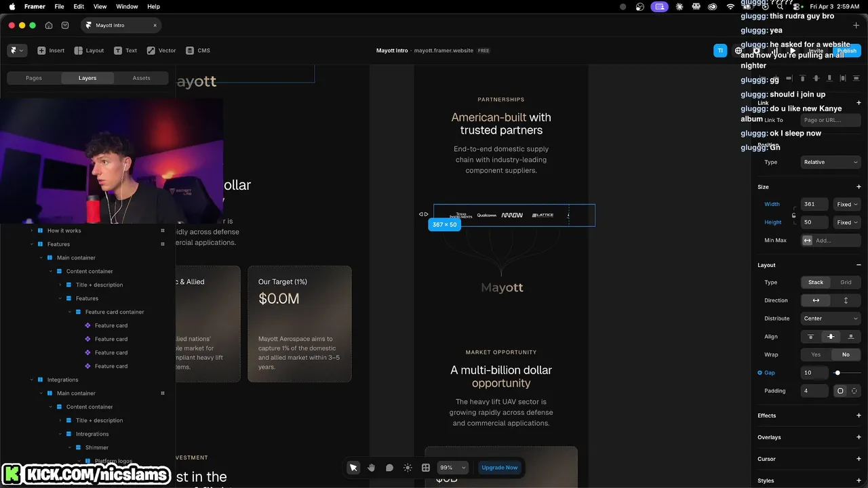Select the Layout tool
Viewport: 868px width, 488px height.
pos(89,50)
